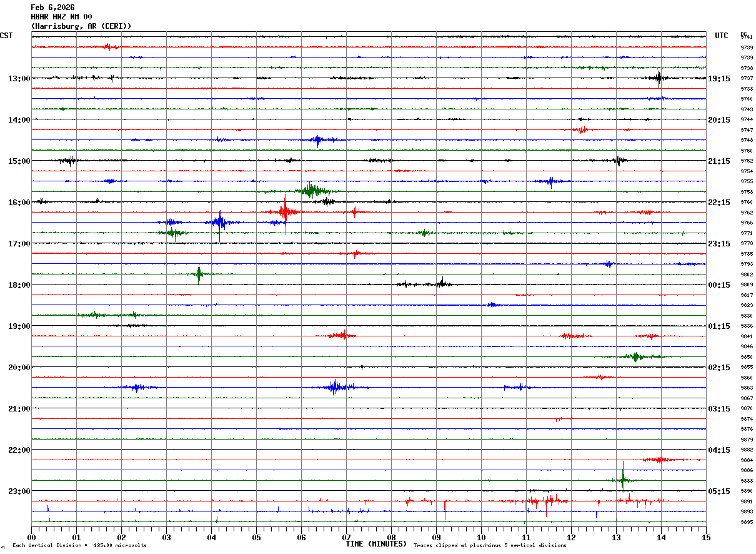Click the DC offset value 9874
The height and width of the screenshot is (554, 756).
pyautogui.click(x=747, y=419)
